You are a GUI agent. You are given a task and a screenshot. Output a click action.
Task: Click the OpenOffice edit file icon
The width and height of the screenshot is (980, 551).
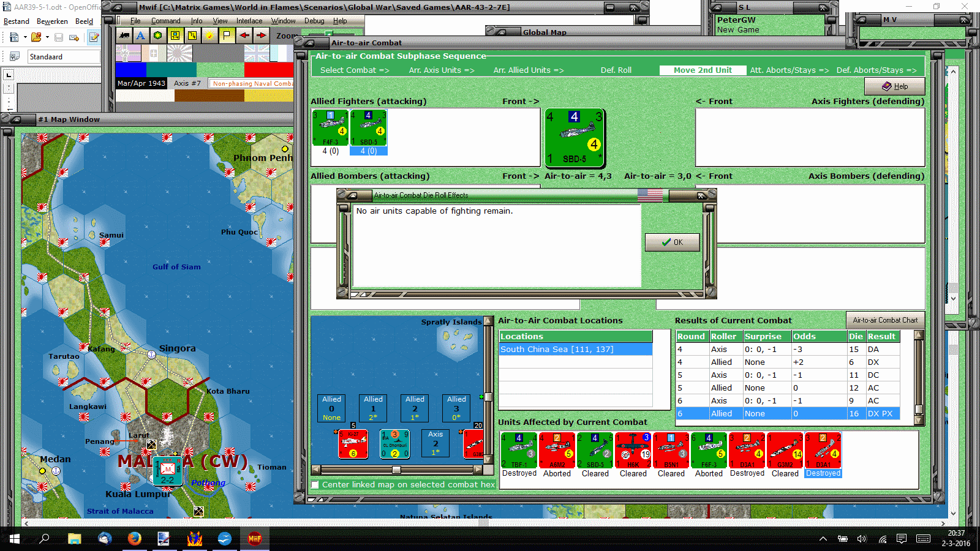coord(94,37)
